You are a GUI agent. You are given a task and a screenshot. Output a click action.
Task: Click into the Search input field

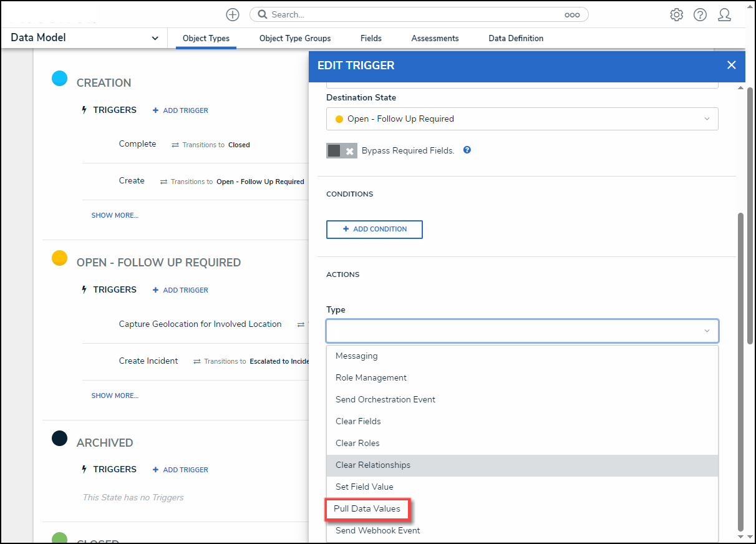[x=412, y=14]
